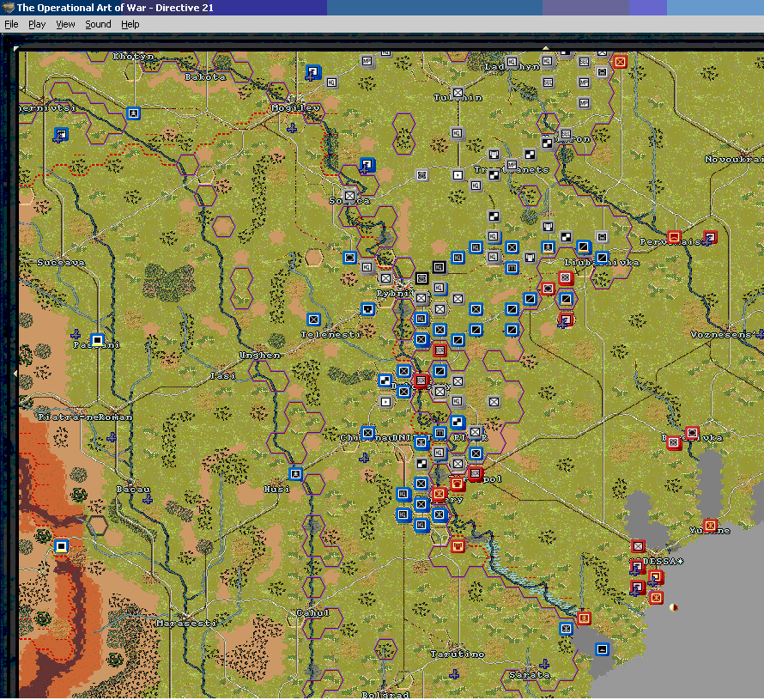This screenshot has height=700, width=764.
Task: Select black HQ unit north of Rybnitsa
Action: [439, 267]
